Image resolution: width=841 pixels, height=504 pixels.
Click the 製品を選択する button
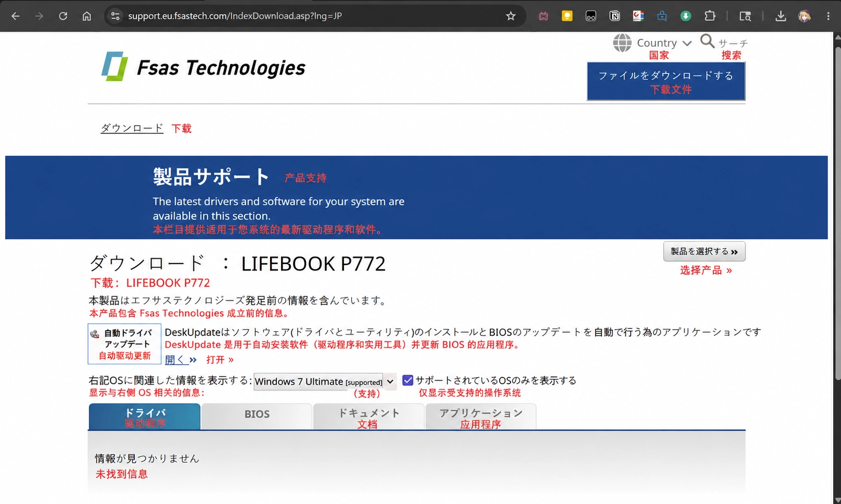[x=704, y=251]
